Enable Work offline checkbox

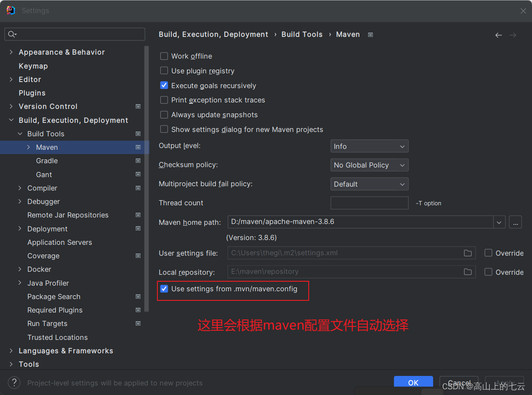pos(164,56)
